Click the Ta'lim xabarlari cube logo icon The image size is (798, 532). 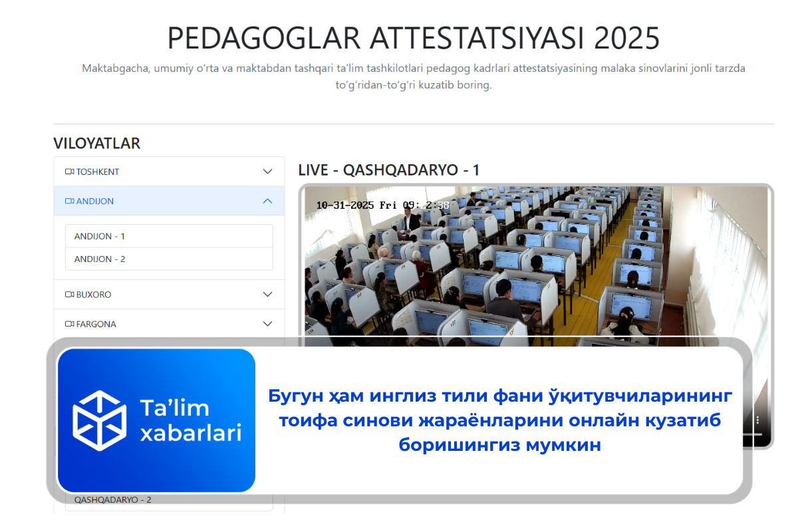[99, 420]
